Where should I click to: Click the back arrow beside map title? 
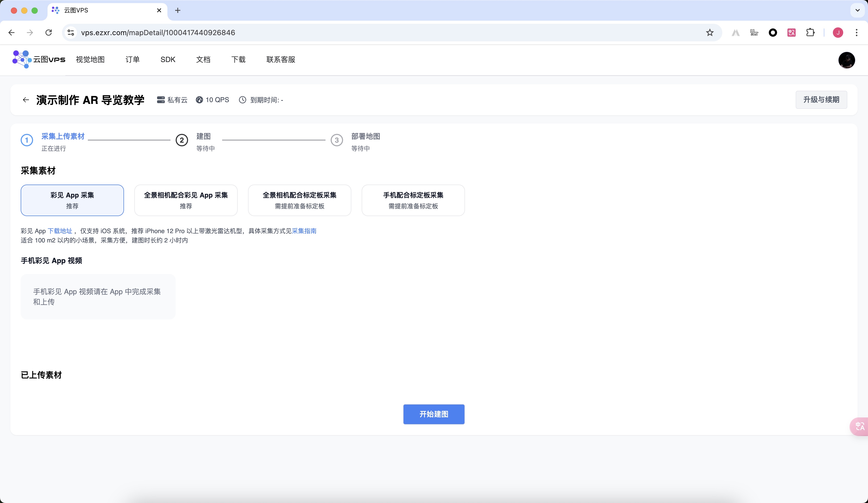(x=26, y=100)
